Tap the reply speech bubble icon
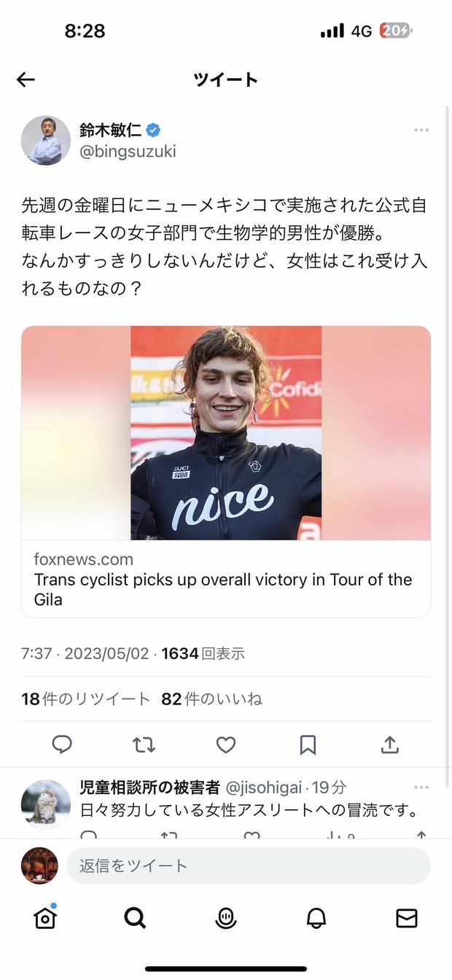 click(62, 744)
